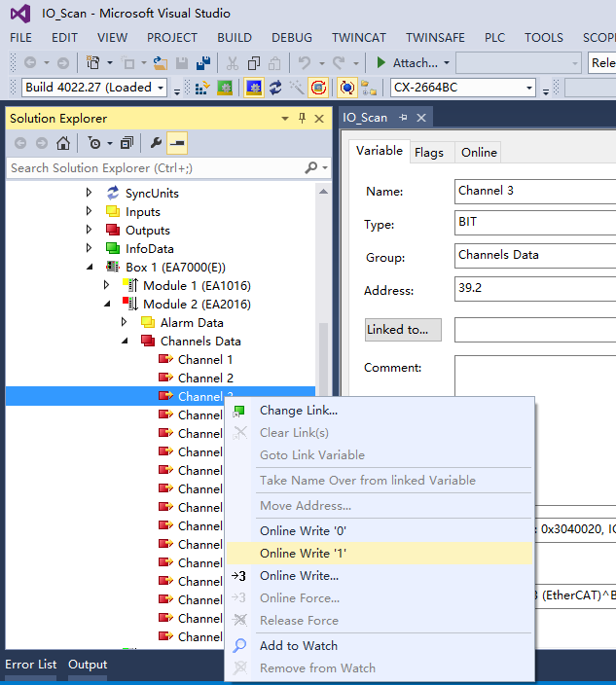616x685 pixels.
Task: Expand the Alarm Data node
Action: [x=124, y=322]
